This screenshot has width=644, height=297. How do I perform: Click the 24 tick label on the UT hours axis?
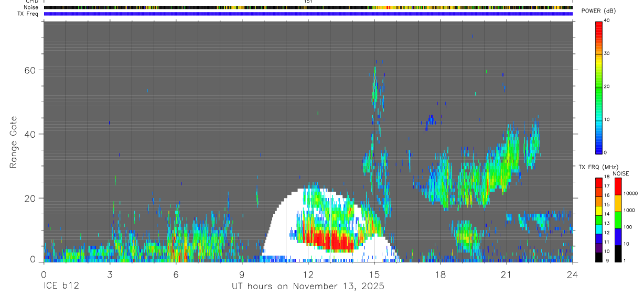pyautogui.click(x=573, y=274)
